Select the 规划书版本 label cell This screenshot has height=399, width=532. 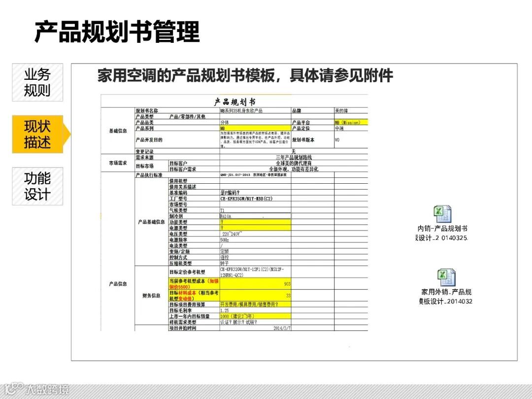click(x=312, y=140)
